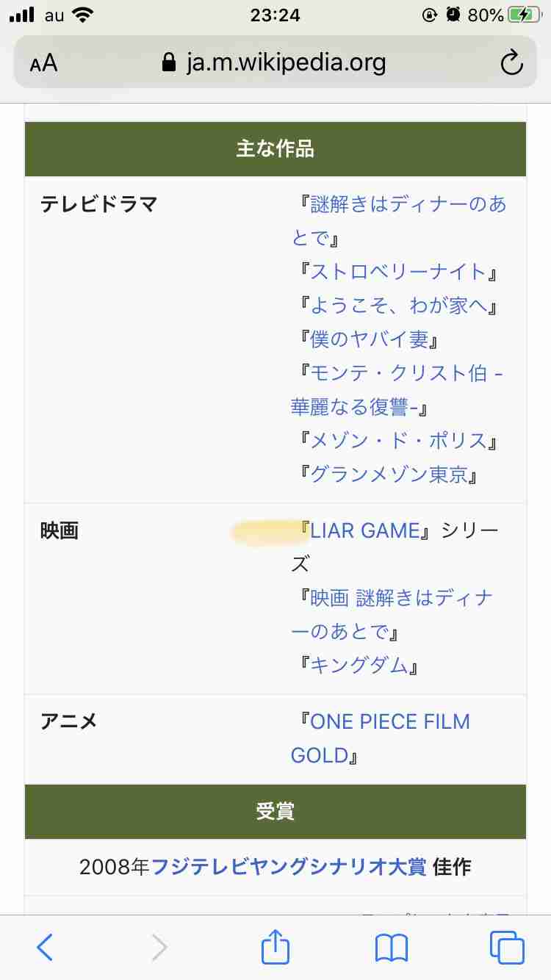Open モンテ・クリスト伯 link

pos(397,390)
